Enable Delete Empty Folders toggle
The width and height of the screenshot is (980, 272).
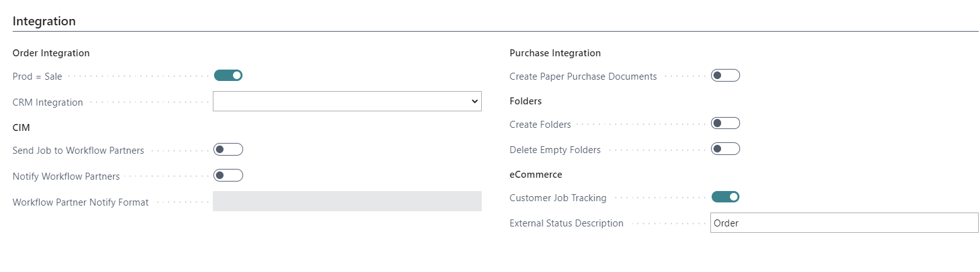coord(725,149)
